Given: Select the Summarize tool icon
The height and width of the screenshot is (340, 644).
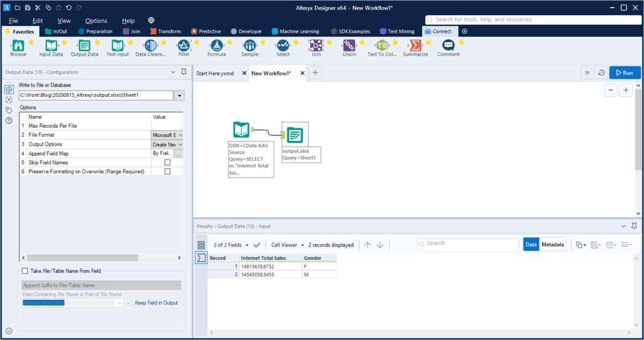Looking at the screenshot, I should (x=415, y=46).
